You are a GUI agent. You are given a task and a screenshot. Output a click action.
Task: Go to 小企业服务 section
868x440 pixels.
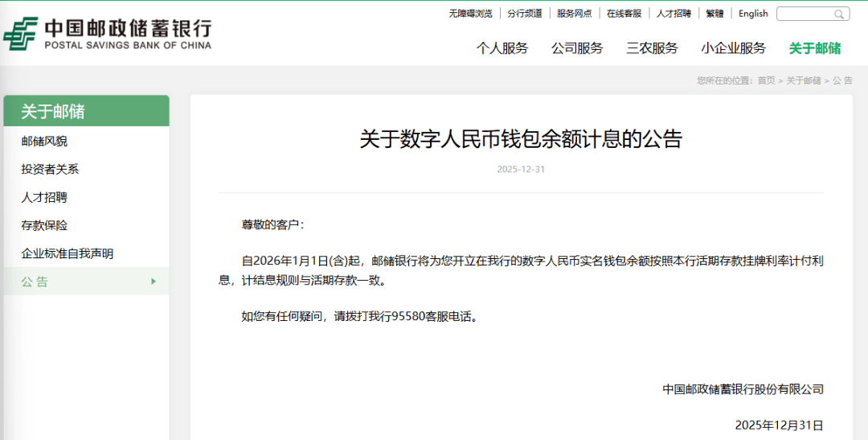click(733, 48)
